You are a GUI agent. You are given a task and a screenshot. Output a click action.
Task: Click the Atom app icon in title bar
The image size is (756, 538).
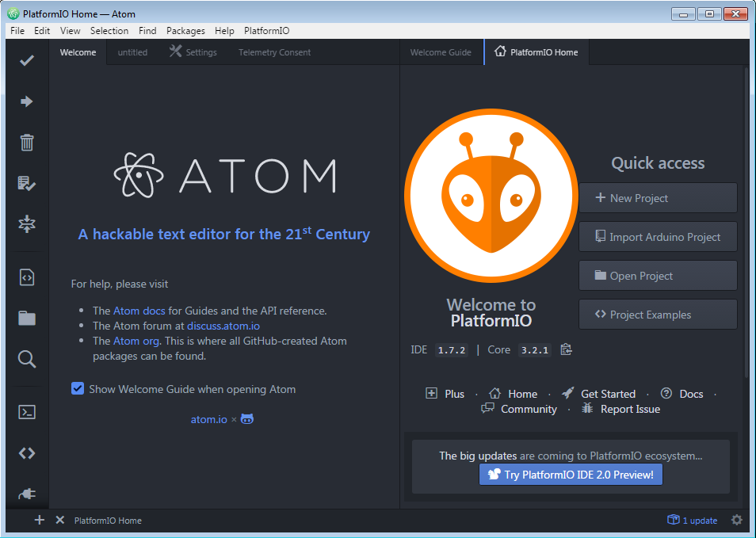[x=13, y=13]
